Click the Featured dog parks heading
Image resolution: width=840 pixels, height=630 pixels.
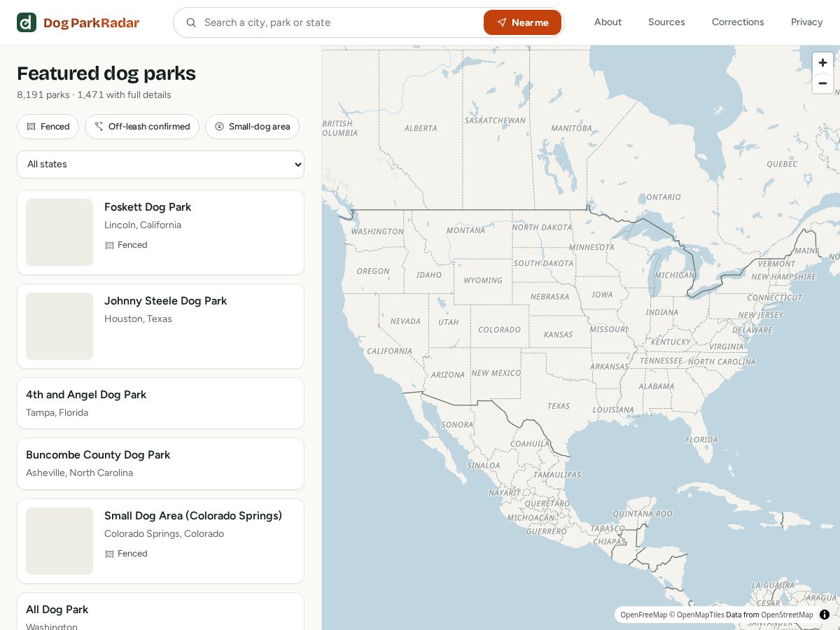[106, 73]
